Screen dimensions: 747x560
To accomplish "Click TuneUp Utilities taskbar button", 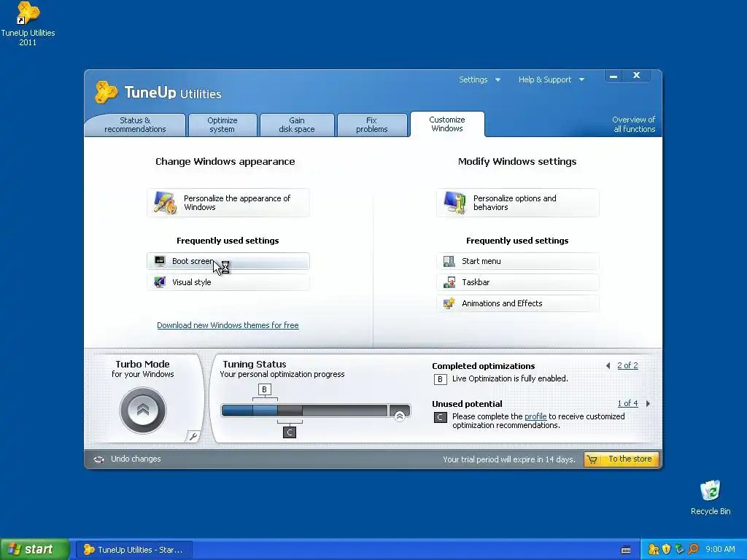I will [x=134, y=550].
